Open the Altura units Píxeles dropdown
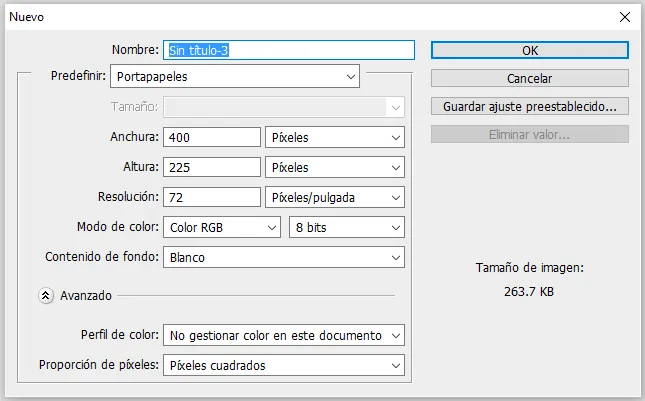This screenshot has width=645, height=401. 334,167
